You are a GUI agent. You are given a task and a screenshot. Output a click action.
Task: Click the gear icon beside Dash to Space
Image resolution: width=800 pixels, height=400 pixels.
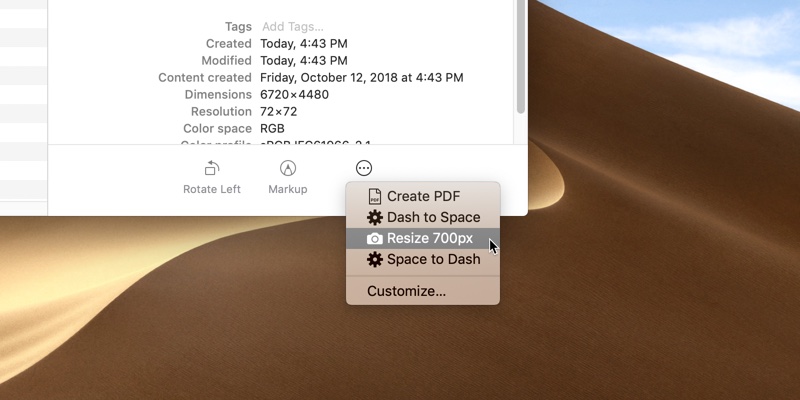375,218
